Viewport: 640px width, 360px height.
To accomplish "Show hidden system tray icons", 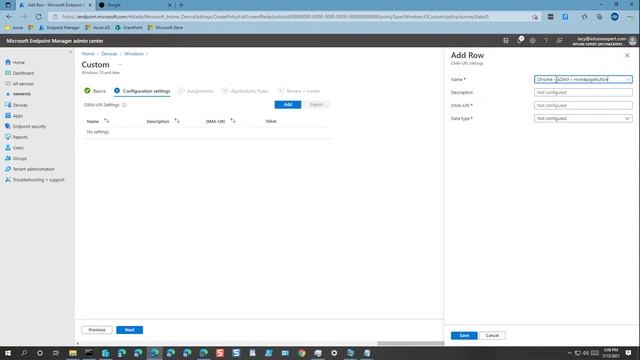I will (x=569, y=353).
